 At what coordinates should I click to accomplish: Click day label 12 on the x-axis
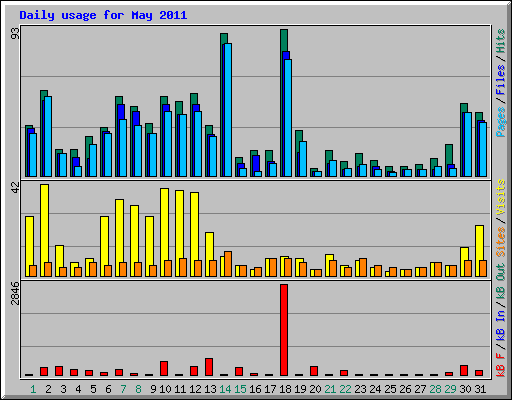pos(195,389)
